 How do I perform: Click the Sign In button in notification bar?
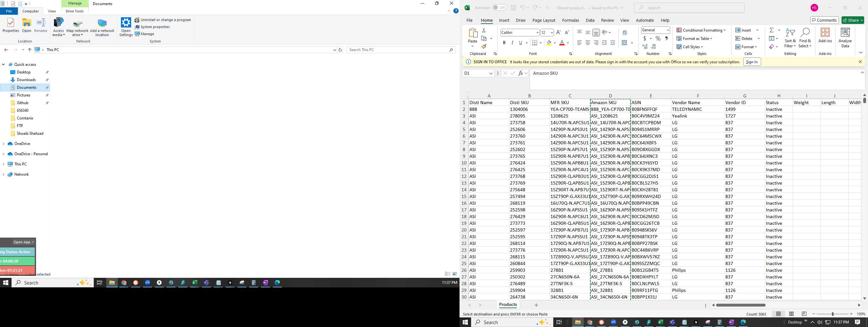point(752,62)
